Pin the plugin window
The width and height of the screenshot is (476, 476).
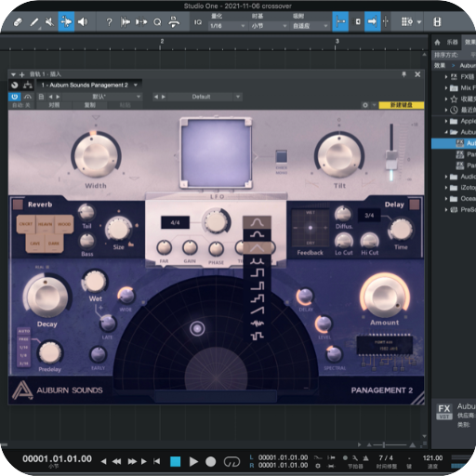tap(403, 74)
